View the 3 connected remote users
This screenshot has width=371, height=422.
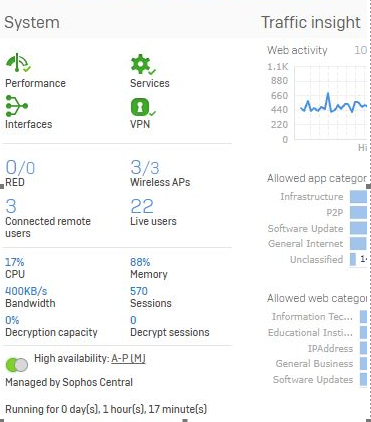click(x=11, y=206)
